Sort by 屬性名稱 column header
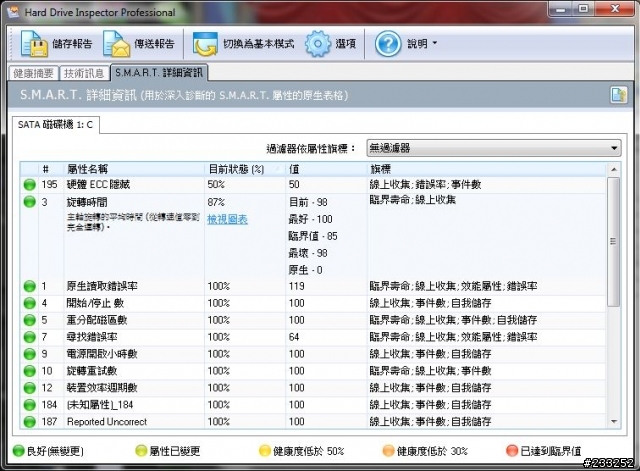The image size is (640, 471). click(x=87, y=169)
